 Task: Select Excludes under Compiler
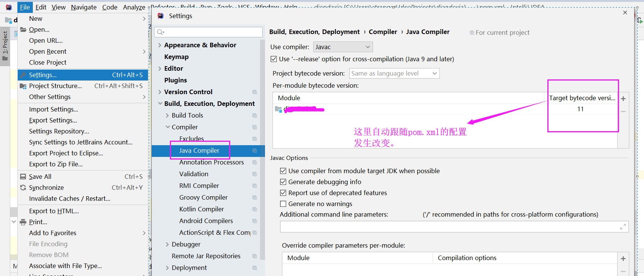coord(191,139)
